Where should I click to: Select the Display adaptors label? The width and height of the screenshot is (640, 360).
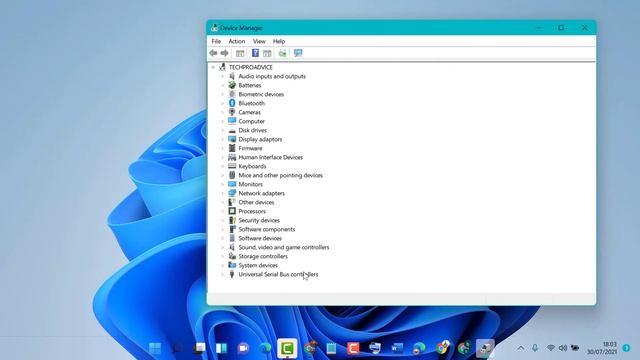point(260,139)
